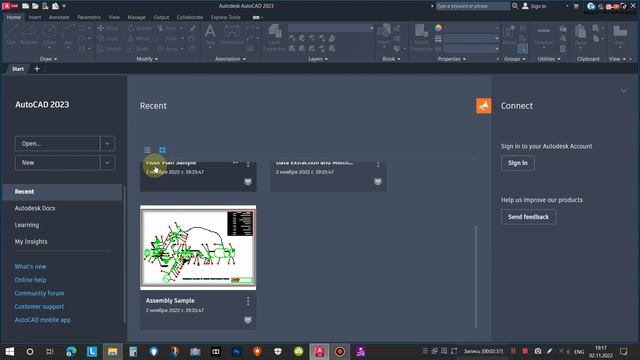Open the What's new link

pos(30,267)
